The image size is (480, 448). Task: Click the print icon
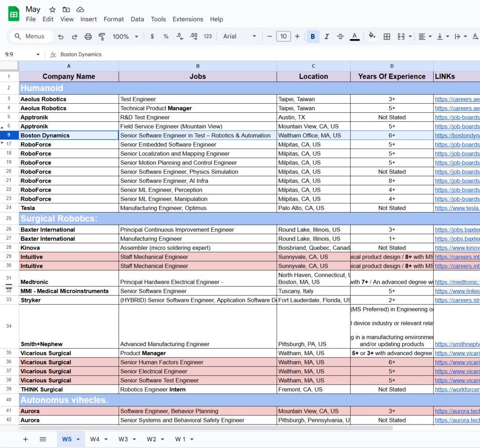(88, 37)
